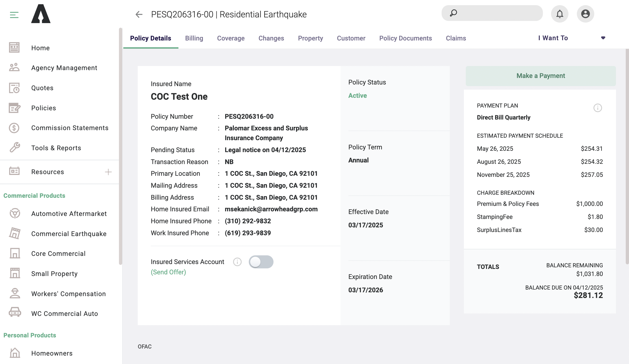Click the Make a Payment button
This screenshot has height=364, width=629.
(x=540, y=76)
